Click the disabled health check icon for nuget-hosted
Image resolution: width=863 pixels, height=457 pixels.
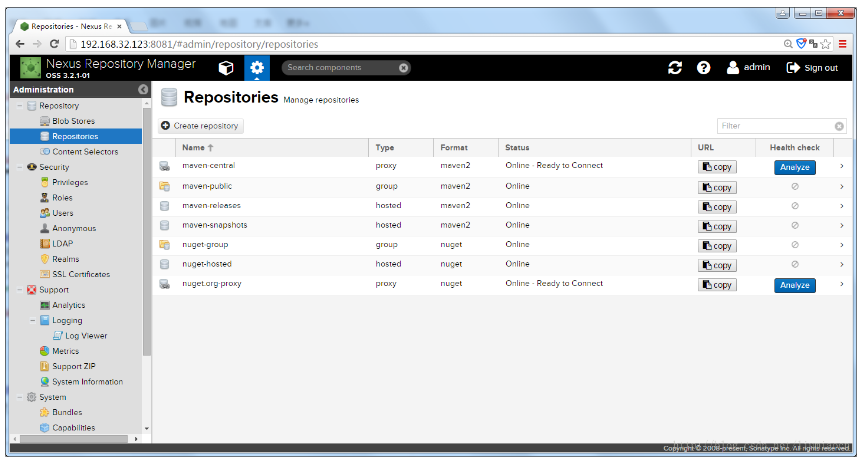795,264
